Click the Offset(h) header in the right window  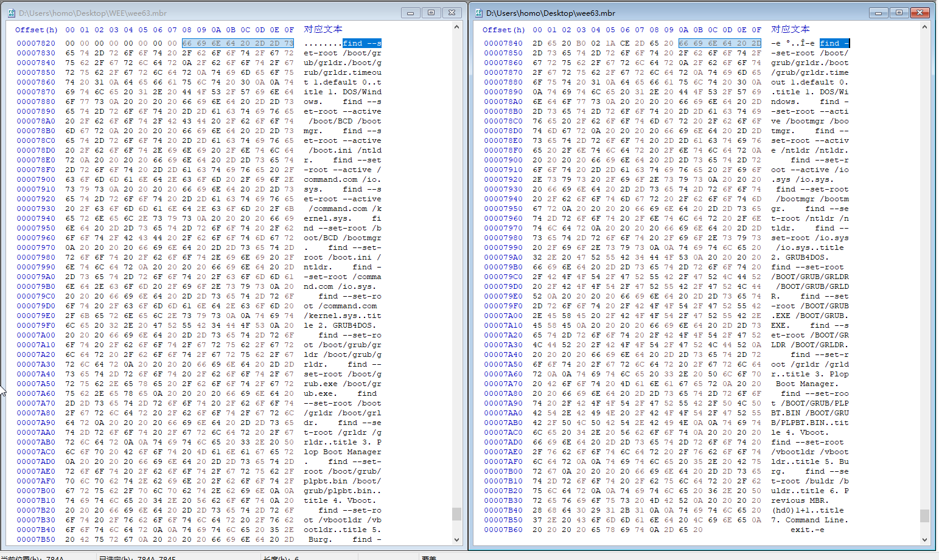tap(504, 30)
